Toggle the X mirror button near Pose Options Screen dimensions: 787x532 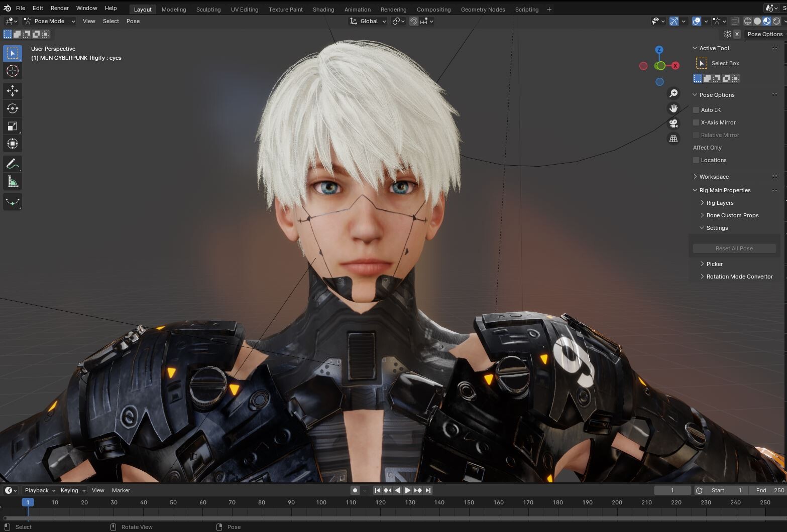737,34
